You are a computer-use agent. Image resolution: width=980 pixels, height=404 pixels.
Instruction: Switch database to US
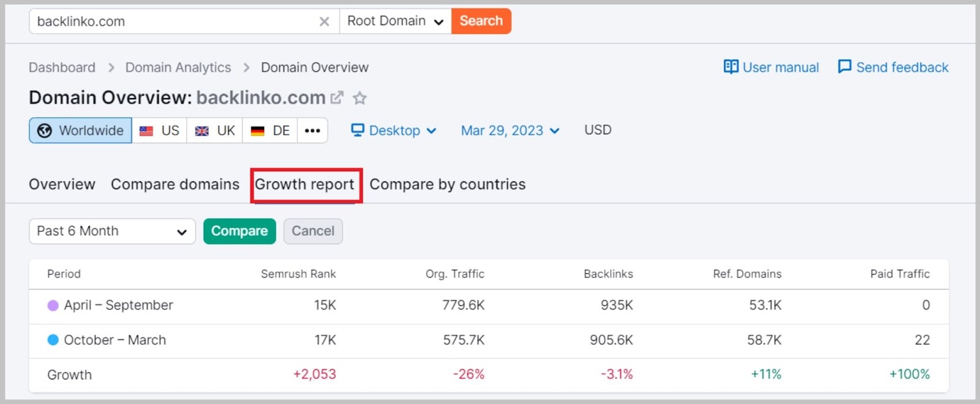[159, 131]
